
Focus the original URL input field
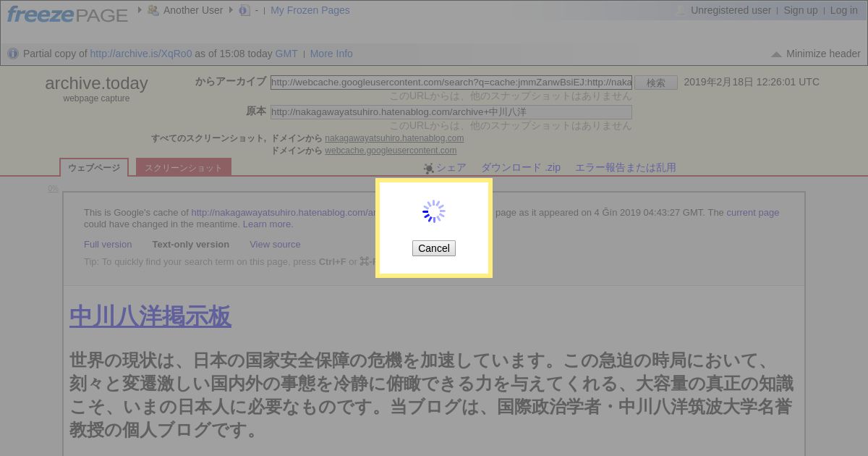tap(451, 112)
